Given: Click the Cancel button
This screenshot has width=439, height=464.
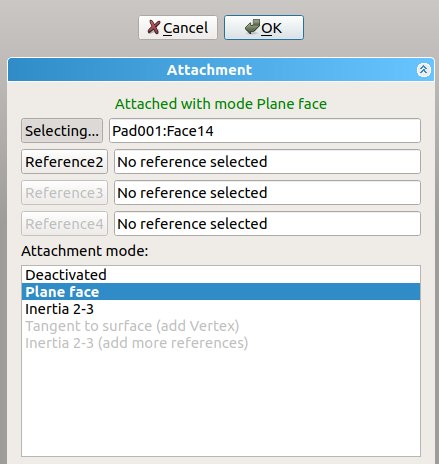Looking at the screenshot, I should (178, 28).
